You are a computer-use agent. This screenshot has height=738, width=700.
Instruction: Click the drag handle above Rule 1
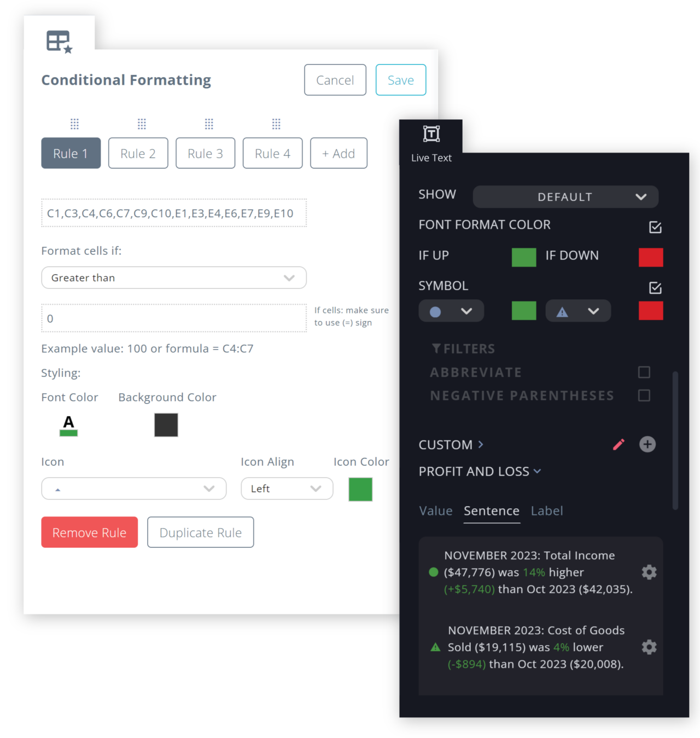(74, 124)
